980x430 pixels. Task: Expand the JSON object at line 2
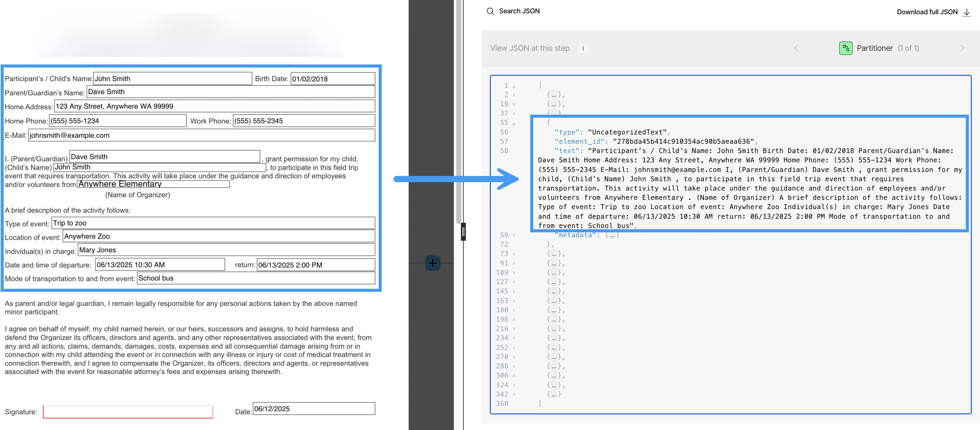click(x=514, y=95)
